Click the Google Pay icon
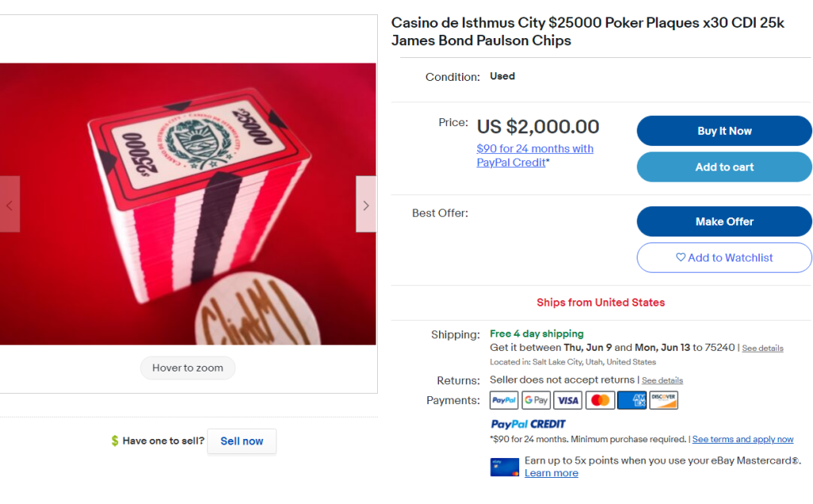The image size is (813, 504). pos(536,400)
